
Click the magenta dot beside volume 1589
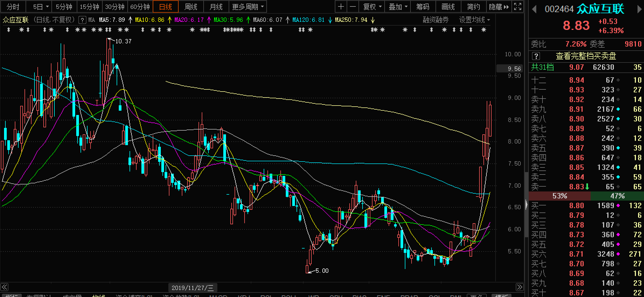coord(618,206)
